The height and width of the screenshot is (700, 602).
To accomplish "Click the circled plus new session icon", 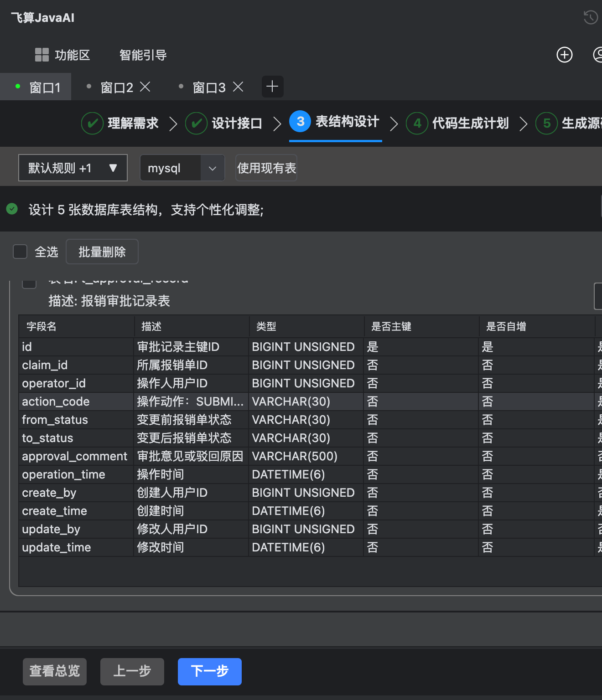I will coord(565,55).
